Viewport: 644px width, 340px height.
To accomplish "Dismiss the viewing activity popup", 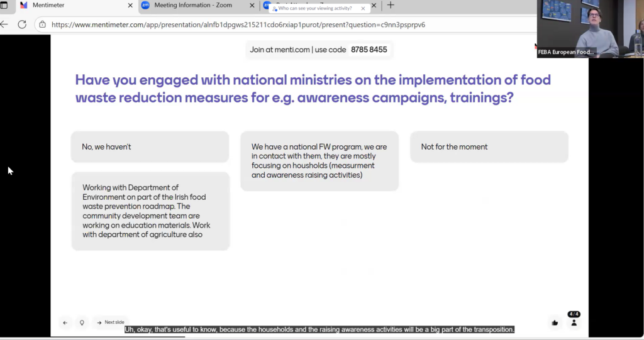I will coord(363,9).
